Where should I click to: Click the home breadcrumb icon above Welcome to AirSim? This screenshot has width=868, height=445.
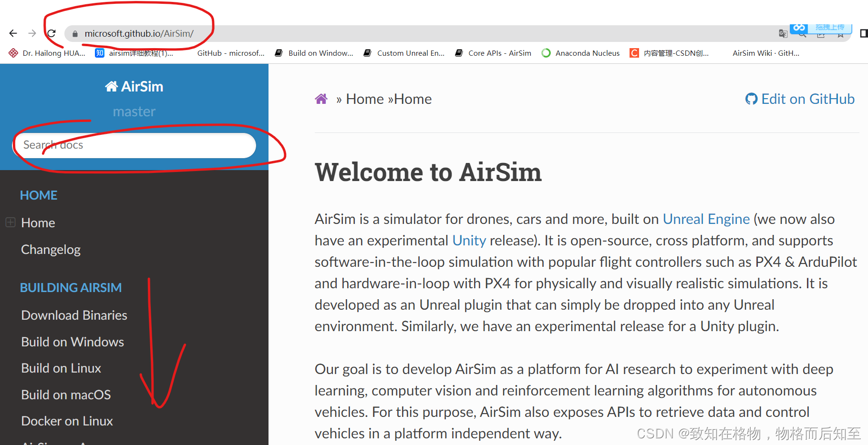click(x=321, y=98)
